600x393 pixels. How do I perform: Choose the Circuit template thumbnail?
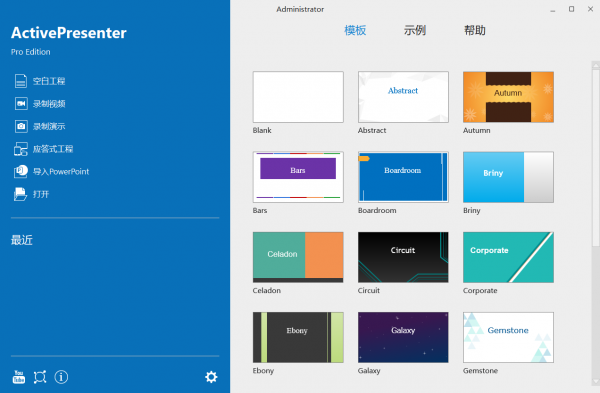tap(403, 257)
